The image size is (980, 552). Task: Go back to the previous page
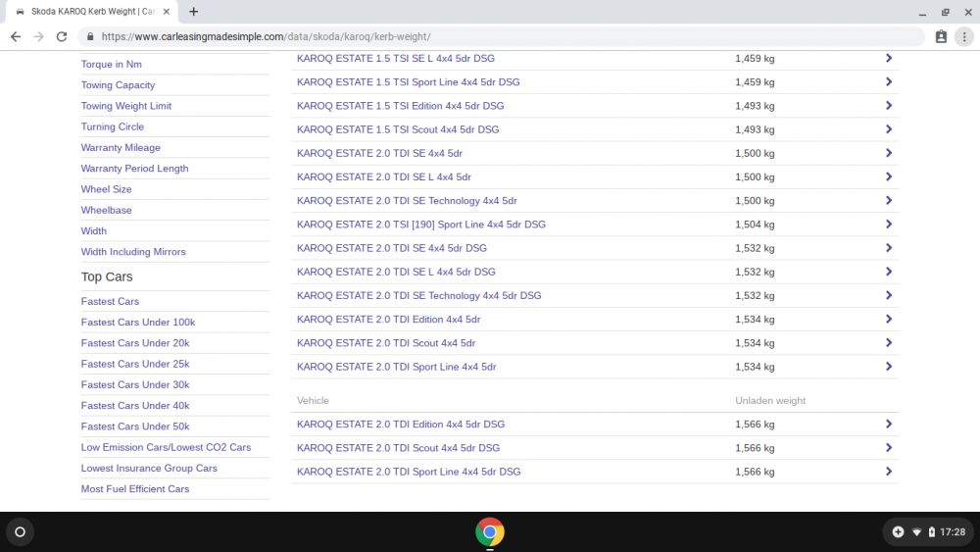click(x=16, y=37)
